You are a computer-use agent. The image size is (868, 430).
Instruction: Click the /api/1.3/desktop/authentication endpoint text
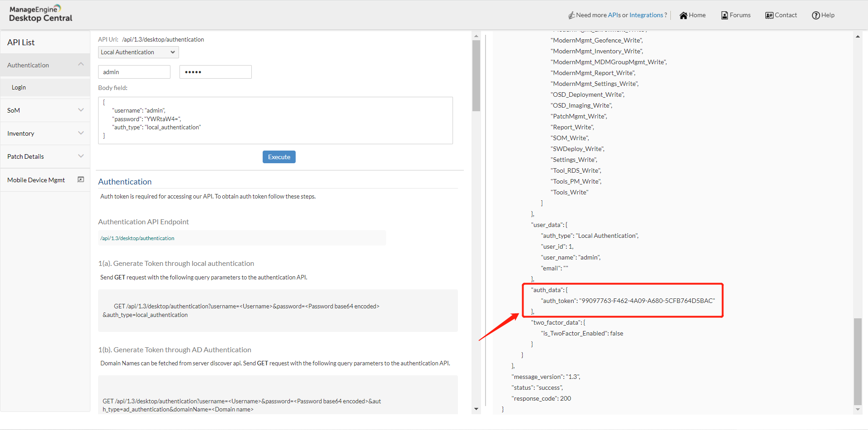(137, 238)
